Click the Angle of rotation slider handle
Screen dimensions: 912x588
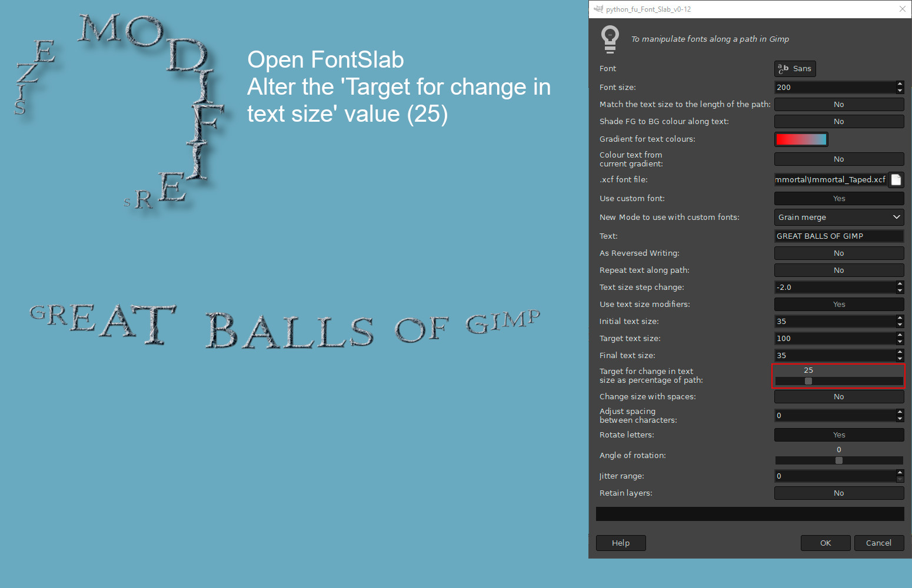point(839,460)
